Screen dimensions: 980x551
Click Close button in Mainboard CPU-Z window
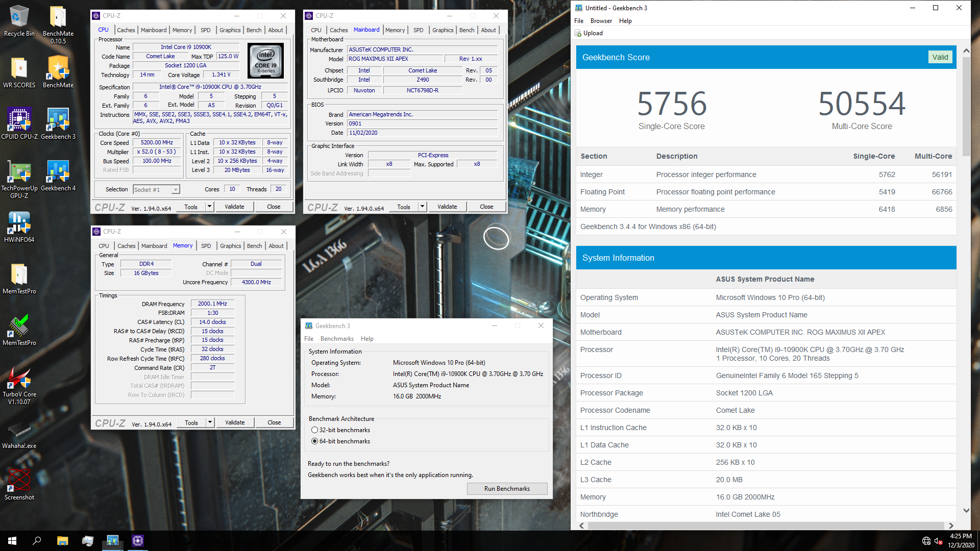pyautogui.click(x=486, y=207)
